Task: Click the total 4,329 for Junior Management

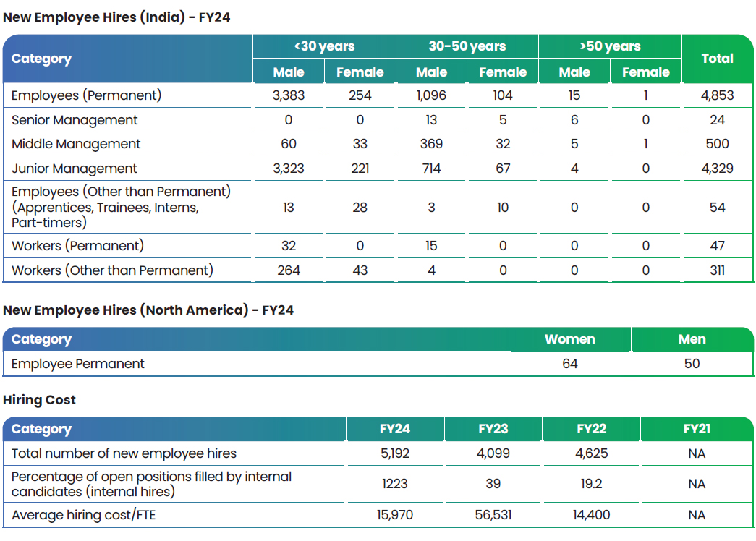Action: point(718,169)
